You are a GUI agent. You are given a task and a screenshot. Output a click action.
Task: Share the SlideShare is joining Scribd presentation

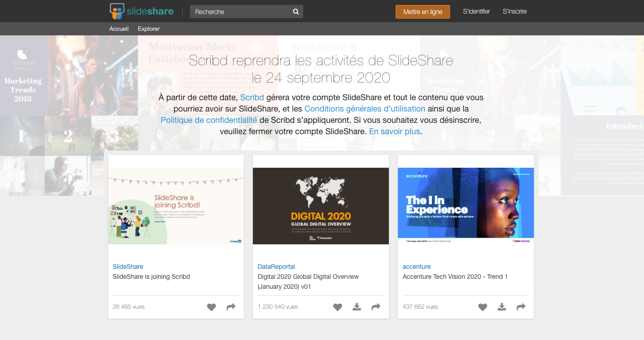point(231,307)
